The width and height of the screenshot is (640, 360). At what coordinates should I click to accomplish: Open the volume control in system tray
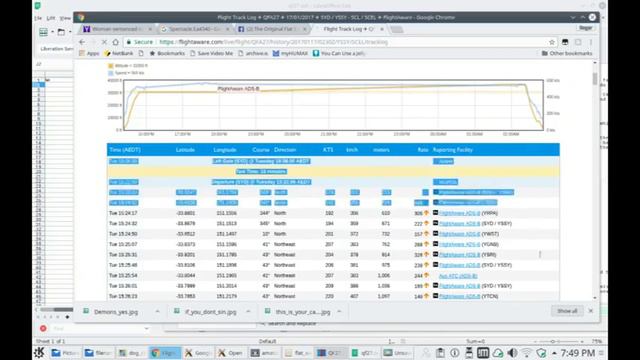(x=512, y=353)
